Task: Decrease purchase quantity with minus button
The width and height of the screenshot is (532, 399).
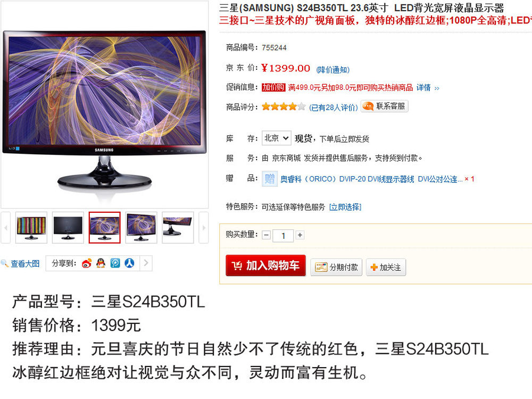Action: [x=267, y=235]
